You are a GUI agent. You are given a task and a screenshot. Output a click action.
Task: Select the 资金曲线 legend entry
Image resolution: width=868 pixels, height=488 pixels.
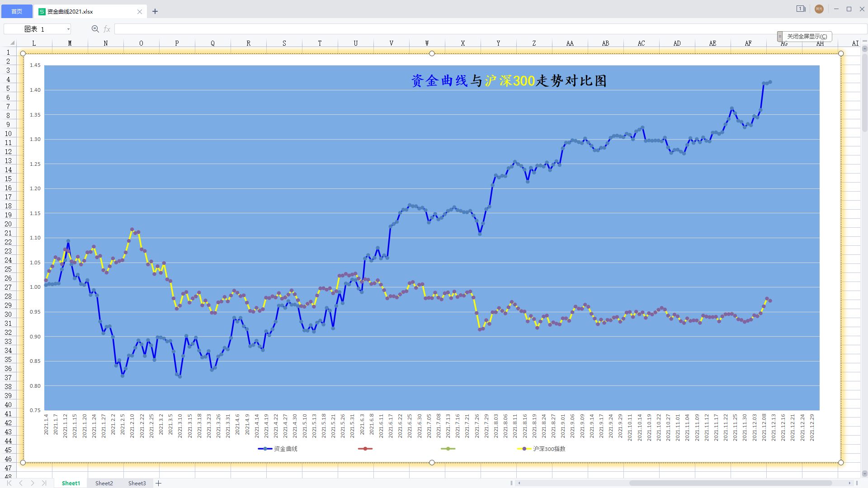(x=285, y=449)
